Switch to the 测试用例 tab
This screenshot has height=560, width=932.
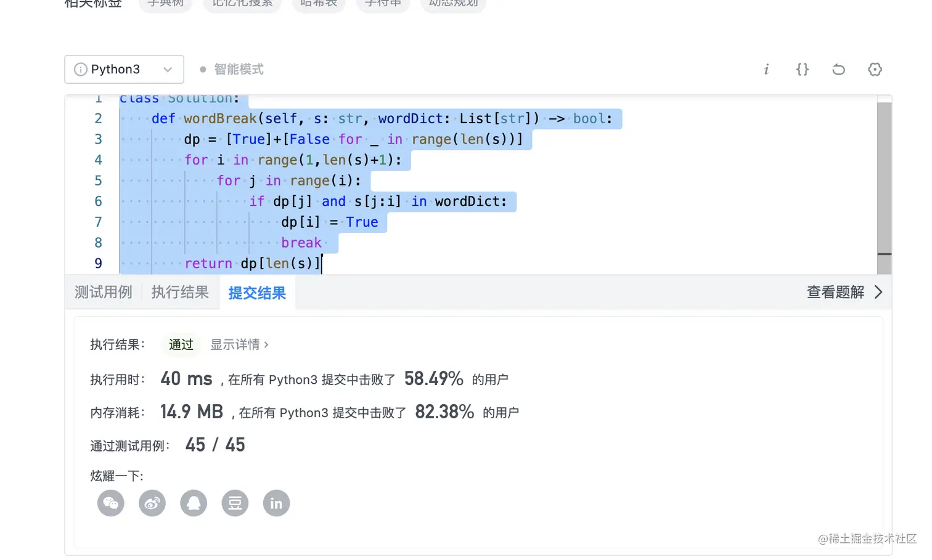[x=104, y=292]
